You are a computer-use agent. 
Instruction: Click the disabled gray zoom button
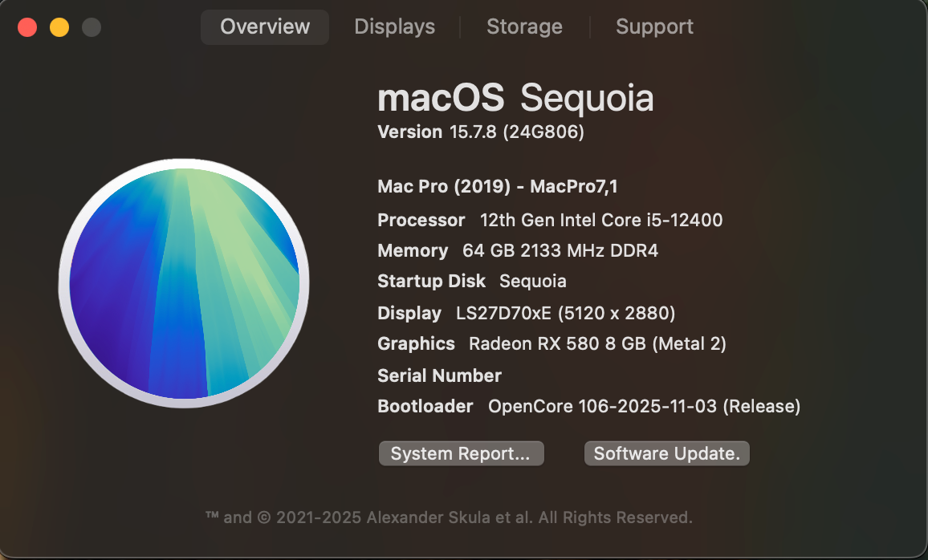(92, 27)
